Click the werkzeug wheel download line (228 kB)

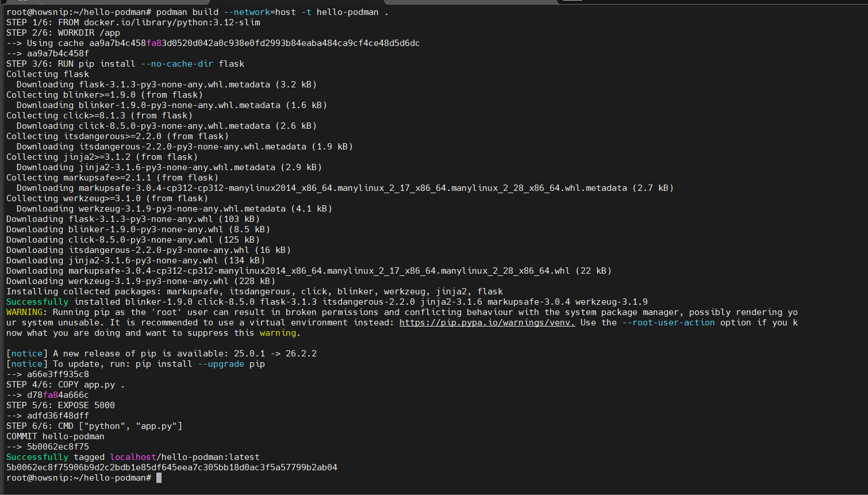pyautogui.click(x=141, y=281)
